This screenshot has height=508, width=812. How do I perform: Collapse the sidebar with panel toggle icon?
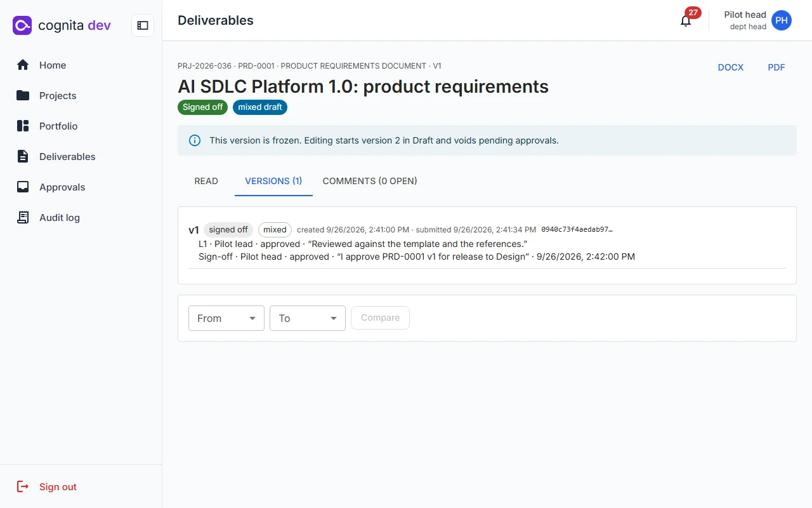click(x=143, y=25)
